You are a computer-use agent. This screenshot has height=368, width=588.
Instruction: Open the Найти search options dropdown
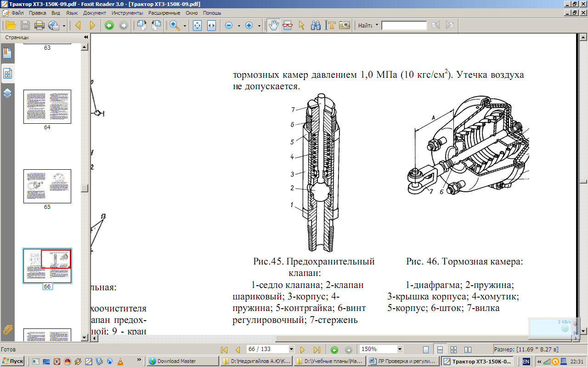377,25
